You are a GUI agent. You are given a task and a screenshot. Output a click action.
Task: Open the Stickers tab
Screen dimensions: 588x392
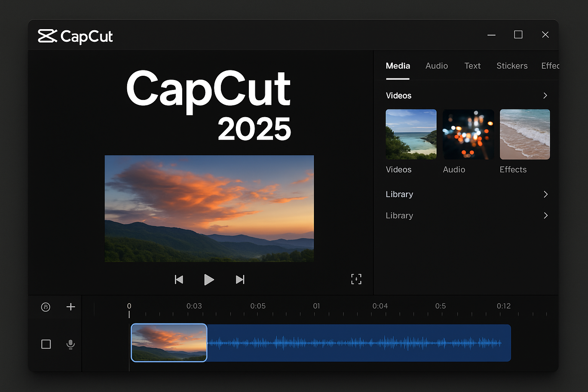[512, 66]
